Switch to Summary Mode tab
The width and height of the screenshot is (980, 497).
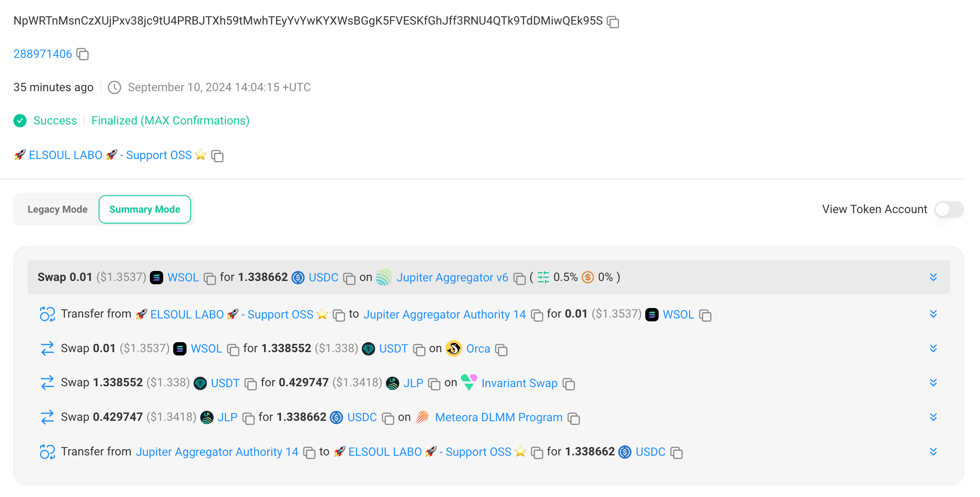pyautogui.click(x=145, y=209)
